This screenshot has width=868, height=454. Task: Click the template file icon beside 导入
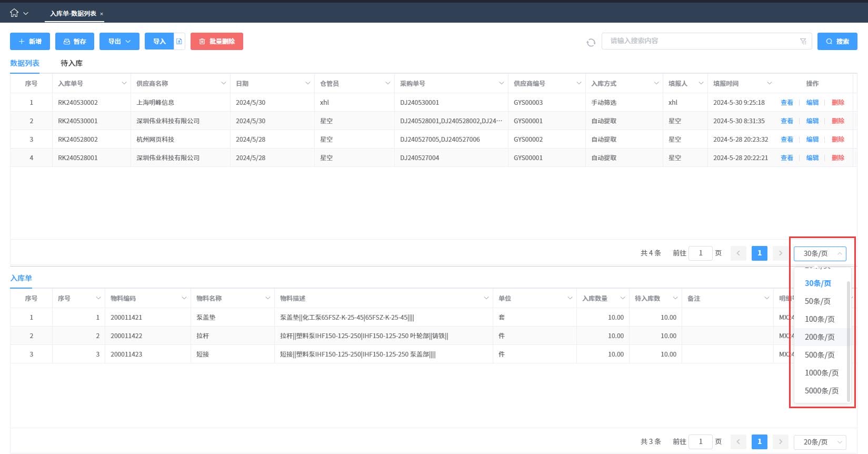[179, 42]
